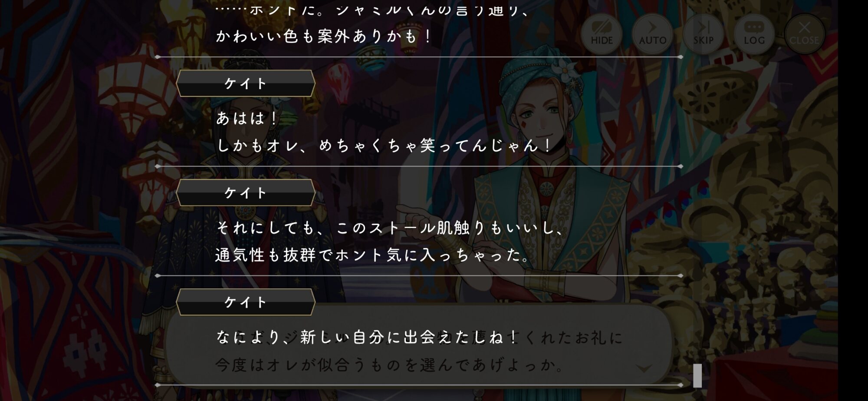This screenshot has height=401, width=868.
Task: Click the log scrollbar thumb
Action: pos(697,375)
